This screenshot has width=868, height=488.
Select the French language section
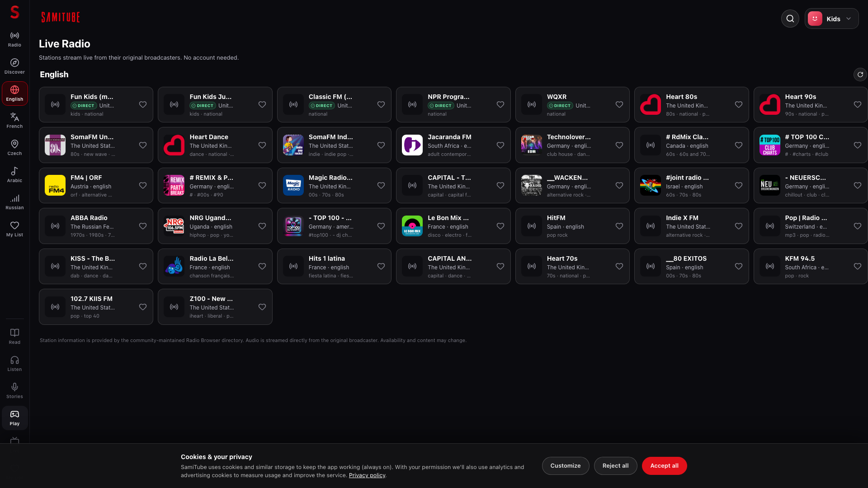pyautogui.click(x=14, y=121)
